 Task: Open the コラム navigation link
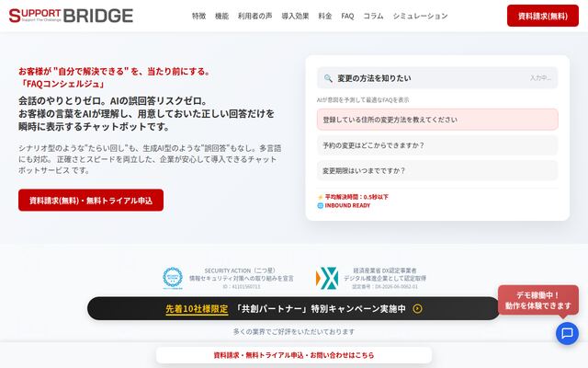point(374,17)
